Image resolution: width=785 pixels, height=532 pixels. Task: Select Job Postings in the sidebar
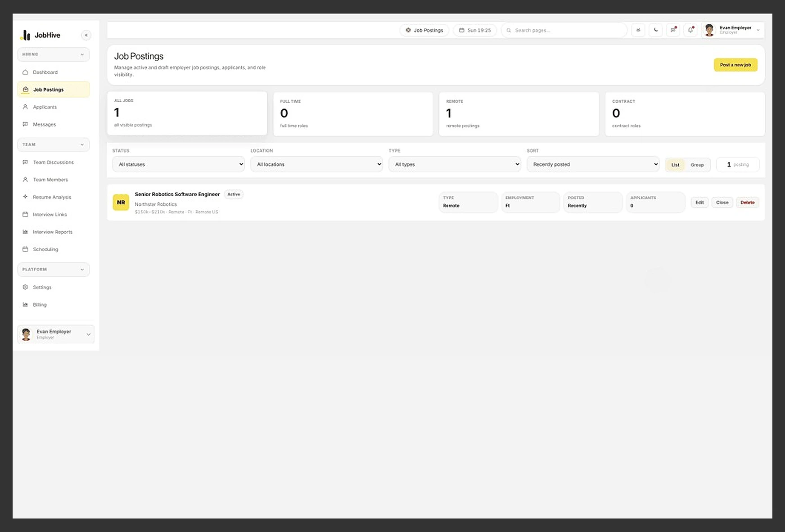pyautogui.click(x=53, y=90)
